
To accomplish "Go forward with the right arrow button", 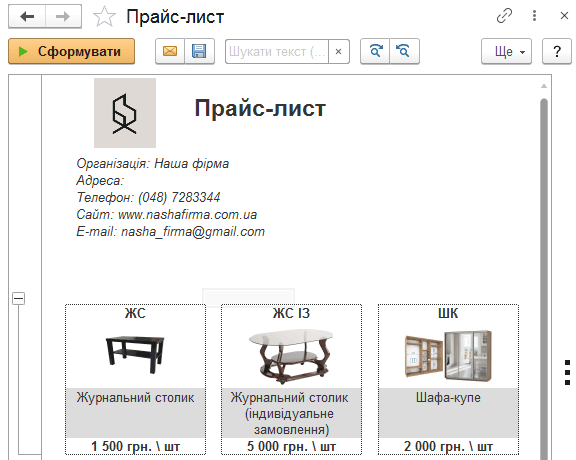I will [x=63, y=16].
